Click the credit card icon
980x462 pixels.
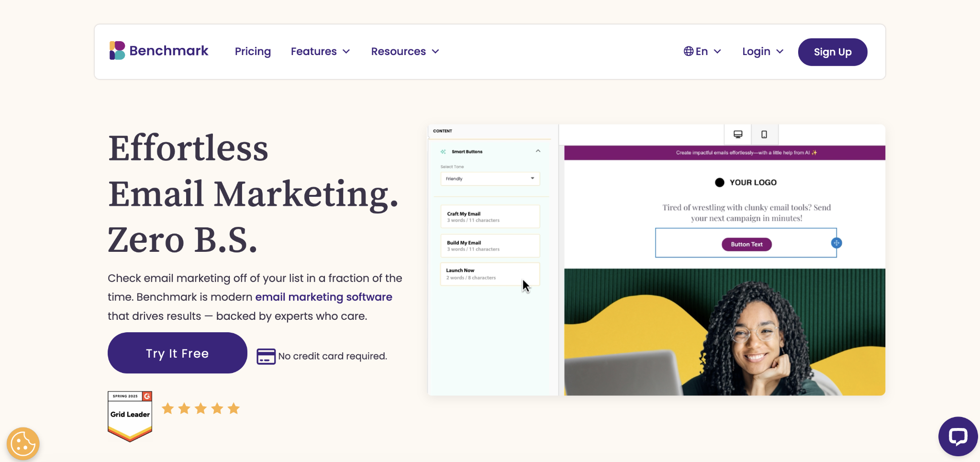point(265,356)
